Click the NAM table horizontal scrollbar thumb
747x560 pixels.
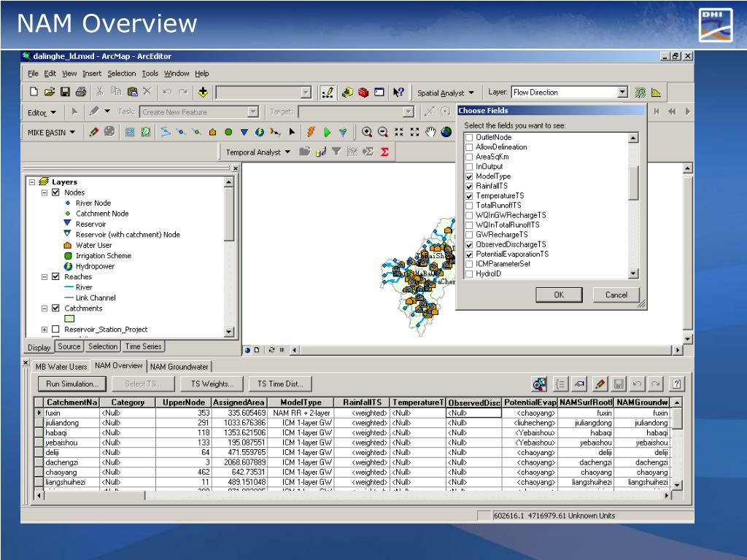point(94,495)
